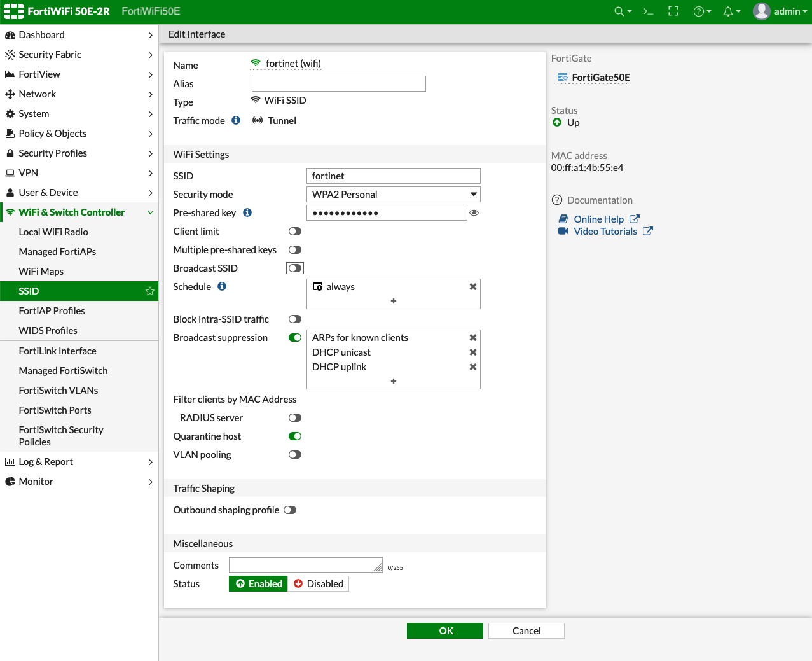Click the Traffic mode info icon

[x=236, y=120]
